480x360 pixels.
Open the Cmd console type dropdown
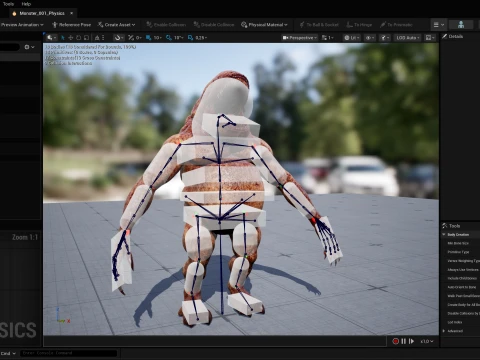pyautogui.click(x=8, y=353)
